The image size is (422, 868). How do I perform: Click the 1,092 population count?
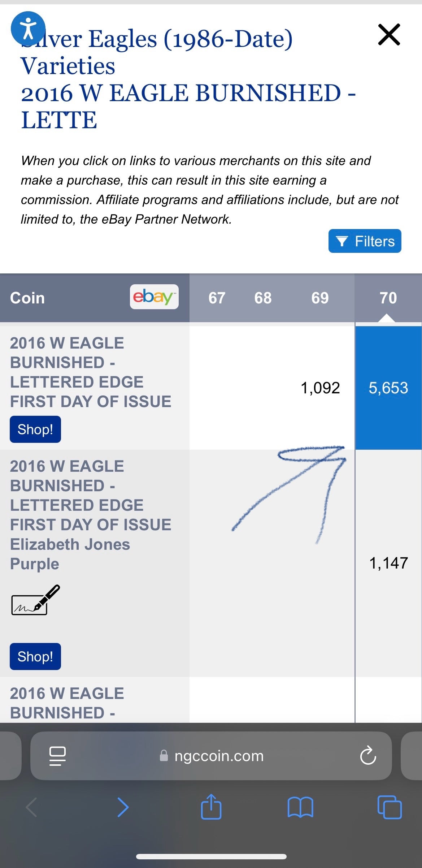[320, 388]
